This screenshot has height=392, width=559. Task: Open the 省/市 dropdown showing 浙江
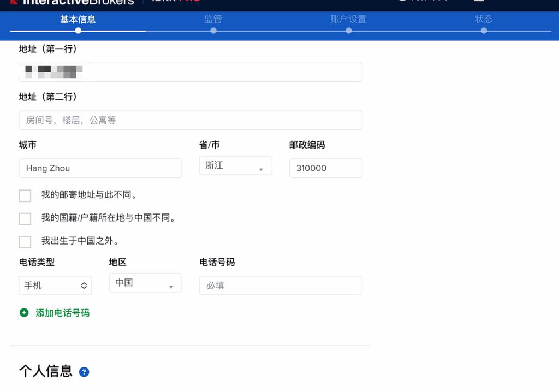pos(235,166)
